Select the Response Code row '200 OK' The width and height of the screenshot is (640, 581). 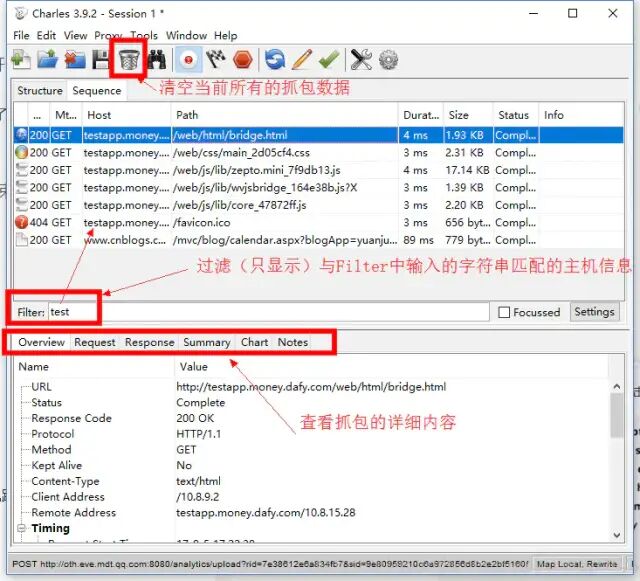(312, 418)
